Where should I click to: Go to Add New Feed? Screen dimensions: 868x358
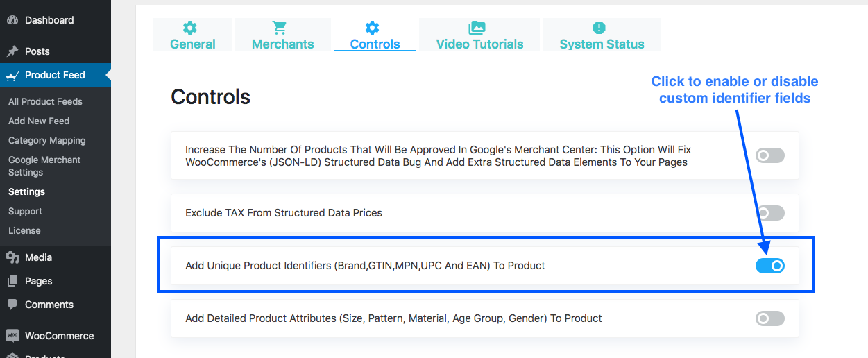[x=39, y=121]
